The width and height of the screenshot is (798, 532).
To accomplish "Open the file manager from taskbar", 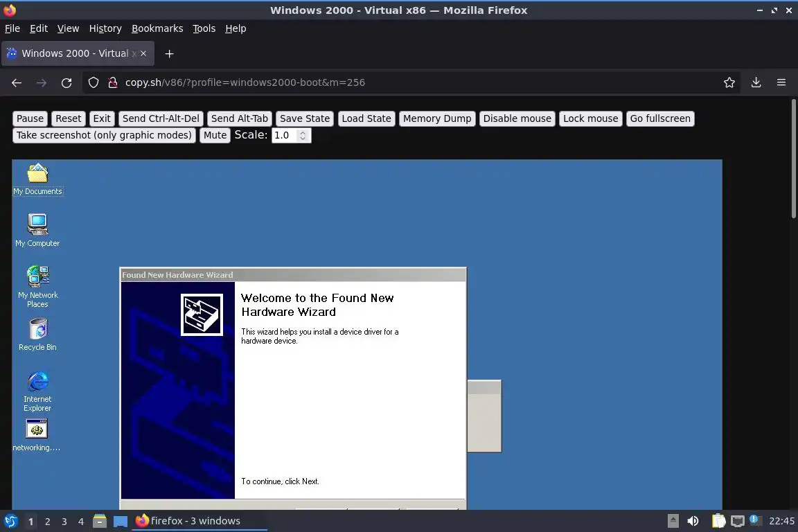I will (x=100, y=521).
